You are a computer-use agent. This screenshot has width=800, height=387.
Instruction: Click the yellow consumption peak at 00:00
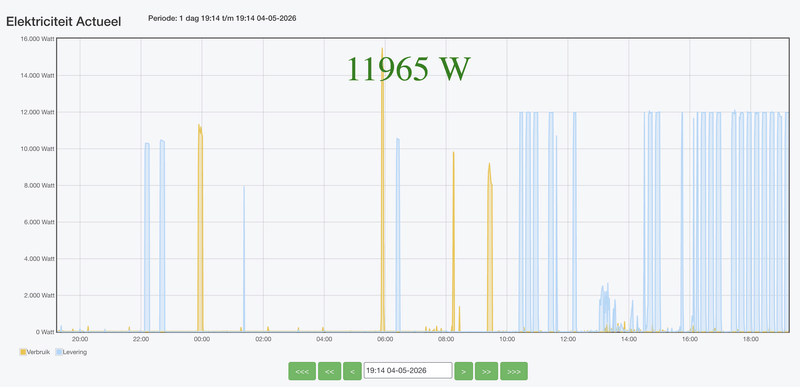pyautogui.click(x=200, y=229)
